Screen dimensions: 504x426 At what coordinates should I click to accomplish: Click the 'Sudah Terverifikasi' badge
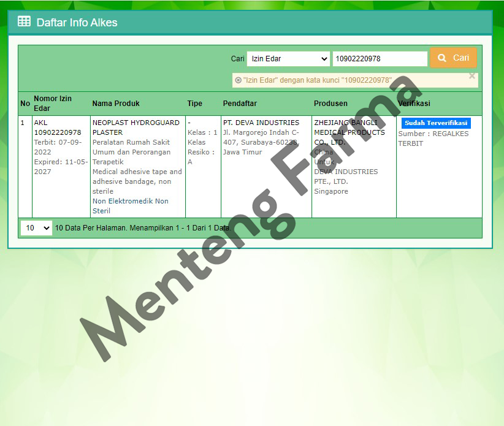pos(435,123)
